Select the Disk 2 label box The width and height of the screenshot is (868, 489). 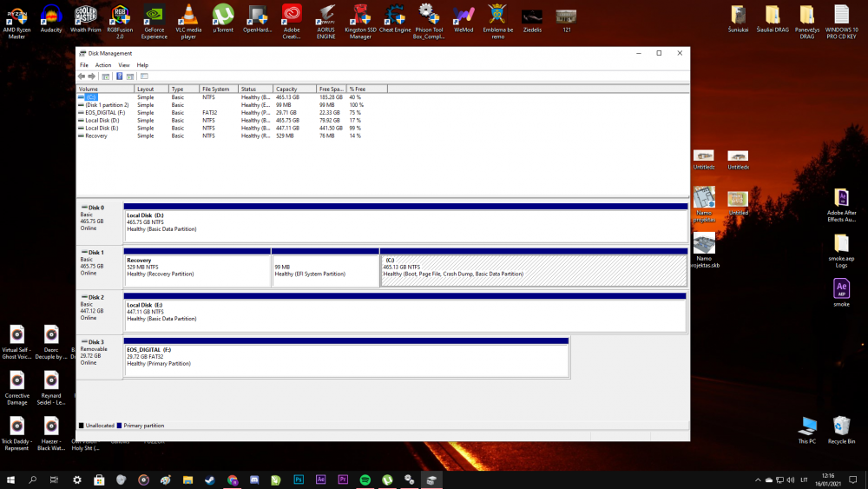100,313
